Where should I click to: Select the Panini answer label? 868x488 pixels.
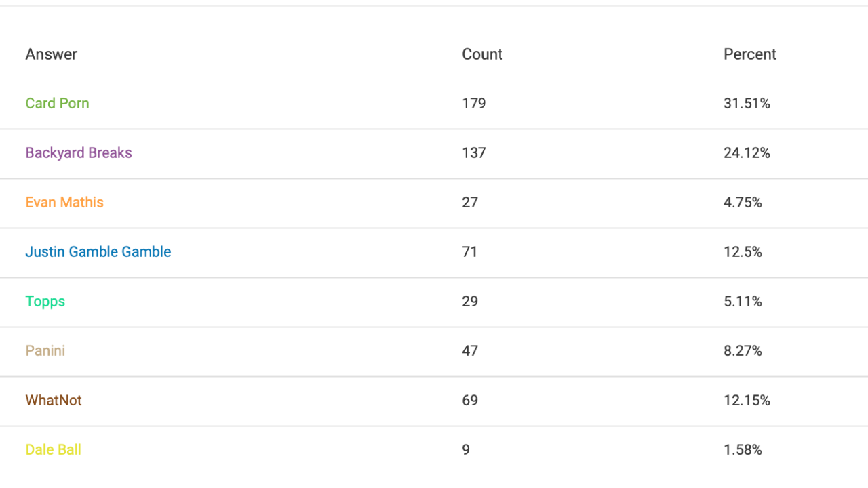tap(45, 350)
